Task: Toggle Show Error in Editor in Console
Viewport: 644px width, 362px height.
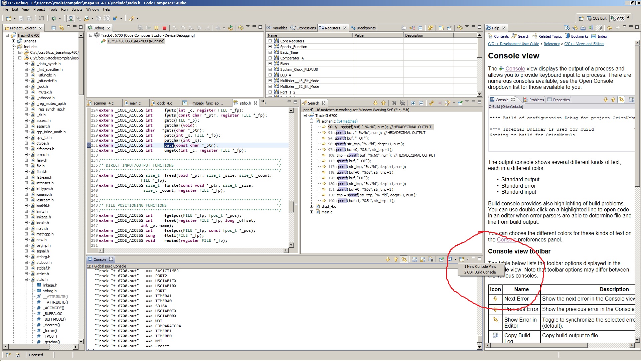Action: tap(404, 259)
